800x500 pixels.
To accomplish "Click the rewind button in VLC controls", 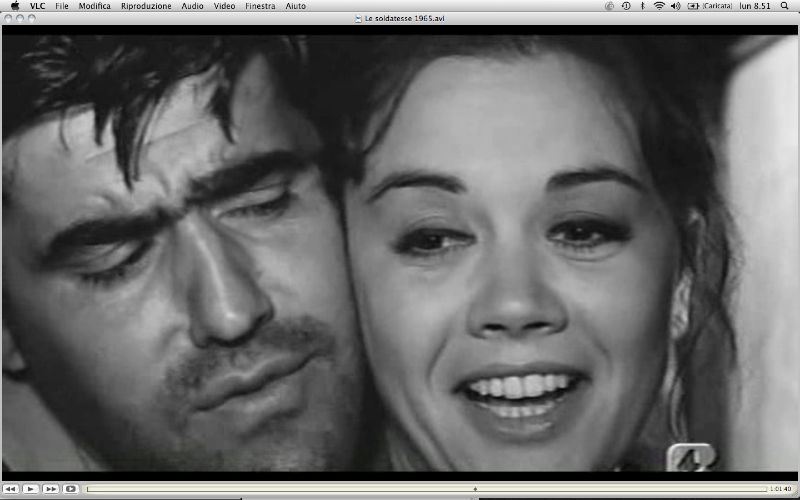I will point(11,489).
